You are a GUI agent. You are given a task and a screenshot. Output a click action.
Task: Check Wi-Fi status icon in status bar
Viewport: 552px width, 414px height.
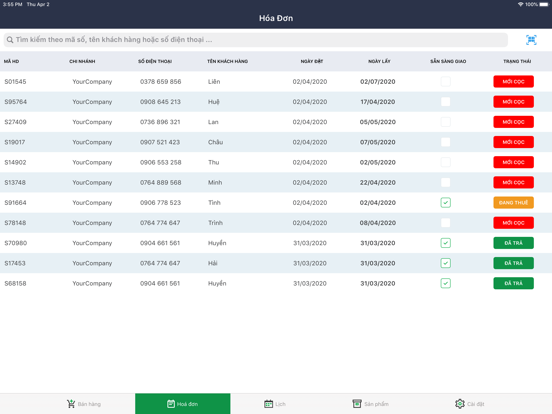coord(520,4)
